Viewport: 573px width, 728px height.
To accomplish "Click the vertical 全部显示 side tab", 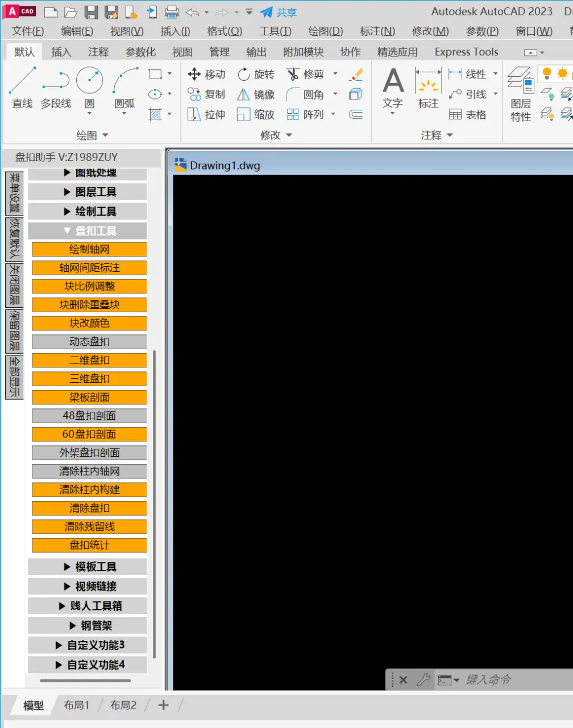I will [14, 377].
